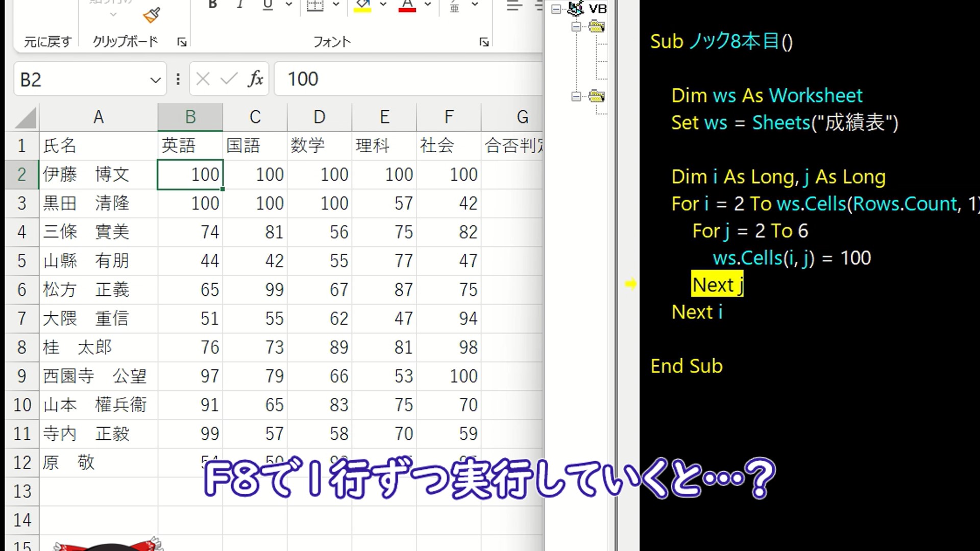
Task: Click the confirm entry checkmark icon
Action: [229, 79]
